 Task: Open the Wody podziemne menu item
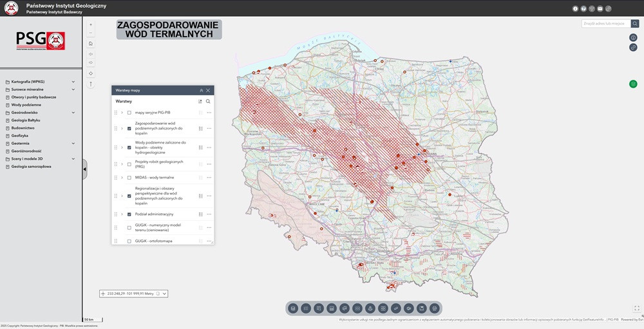(26, 104)
